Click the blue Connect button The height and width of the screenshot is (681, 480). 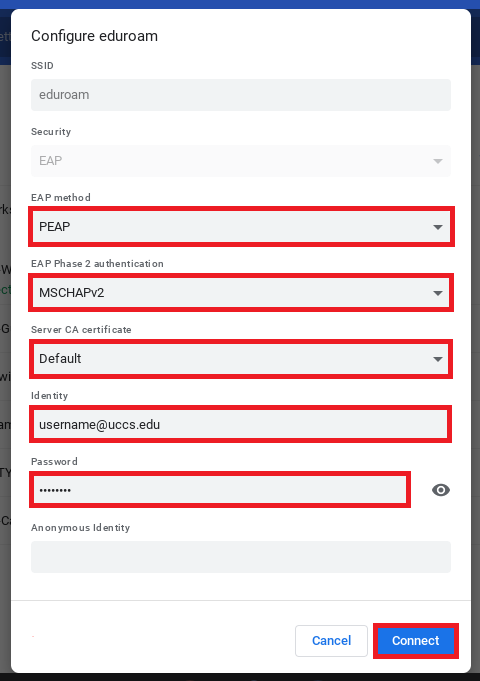(416, 641)
